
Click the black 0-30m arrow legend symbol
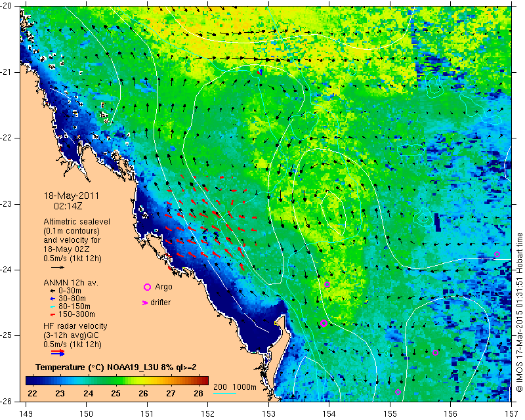pyautogui.click(x=52, y=291)
